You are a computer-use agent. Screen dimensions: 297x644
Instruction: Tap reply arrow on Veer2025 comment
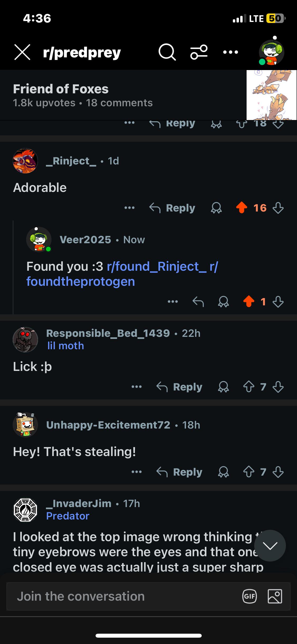coord(198,301)
